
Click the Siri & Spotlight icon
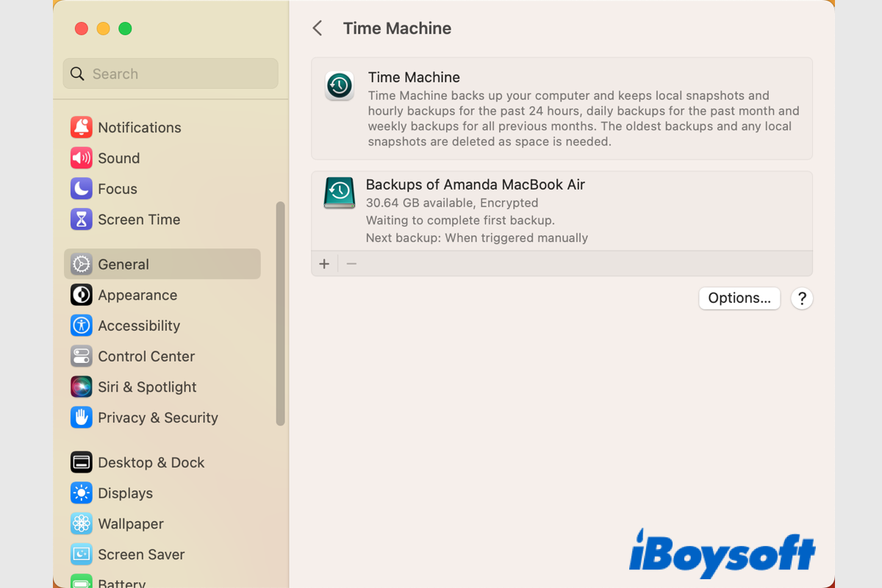82,387
